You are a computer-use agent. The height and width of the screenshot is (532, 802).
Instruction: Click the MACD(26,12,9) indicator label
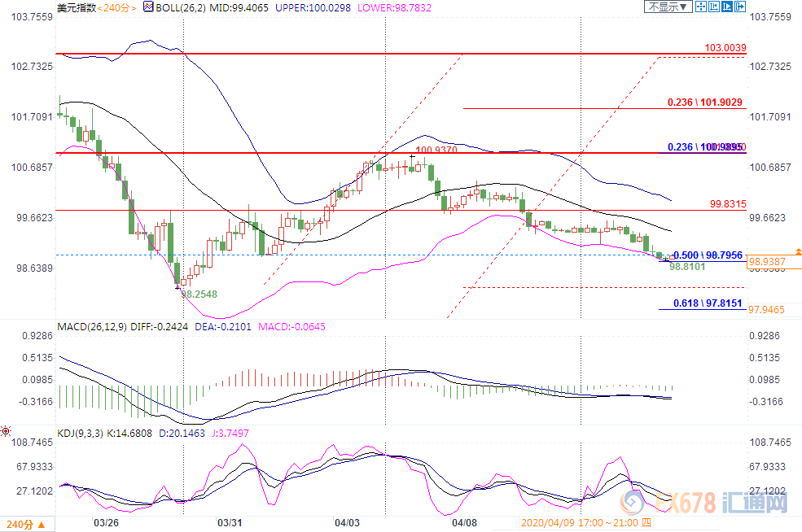point(92,327)
